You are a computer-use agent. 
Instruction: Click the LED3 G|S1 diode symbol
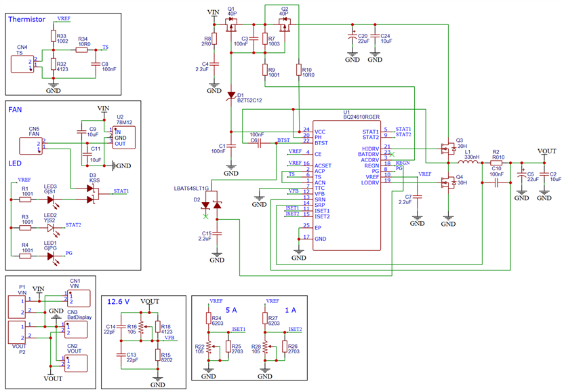51,200
